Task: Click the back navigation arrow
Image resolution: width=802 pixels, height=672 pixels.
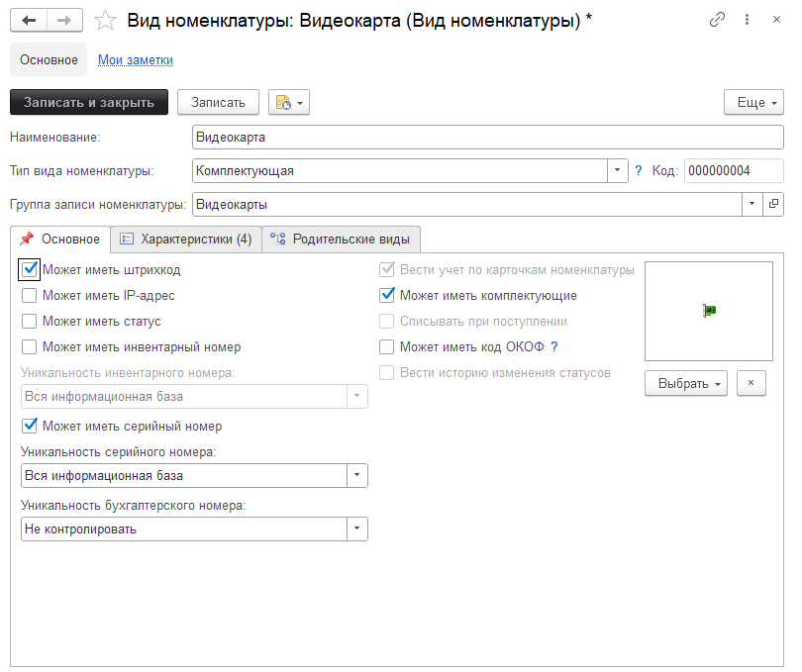Action: point(29,21)
